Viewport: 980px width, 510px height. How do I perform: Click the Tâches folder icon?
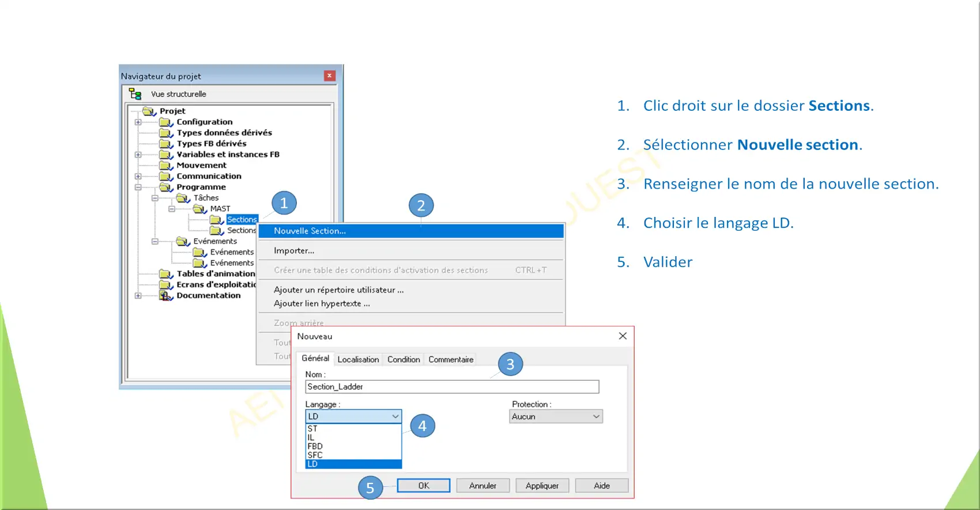coord(183,198)
